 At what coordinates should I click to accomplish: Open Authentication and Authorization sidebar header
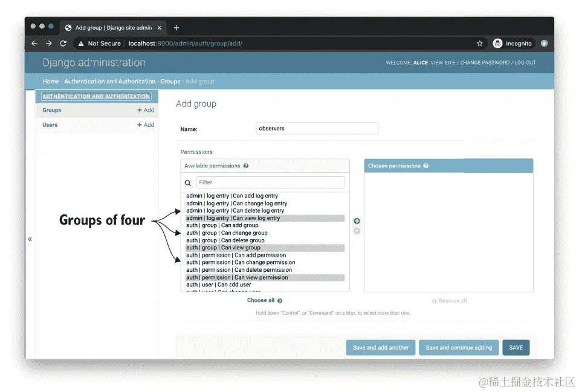click(96, 97)
